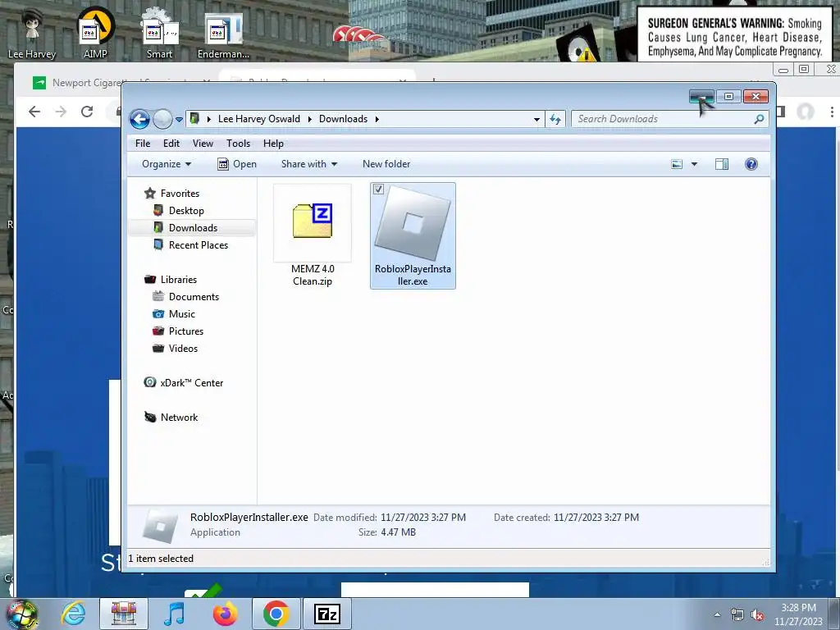Viewport: 840px width, 630px height.
Task: Open the music note app in taskbar
Action: click(x=174, y=614)
